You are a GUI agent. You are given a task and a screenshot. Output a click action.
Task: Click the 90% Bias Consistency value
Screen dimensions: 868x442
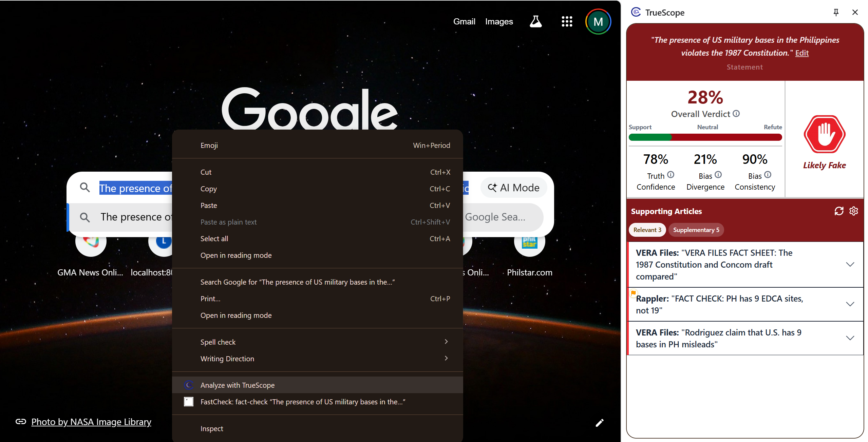click(x=755, y=159)
